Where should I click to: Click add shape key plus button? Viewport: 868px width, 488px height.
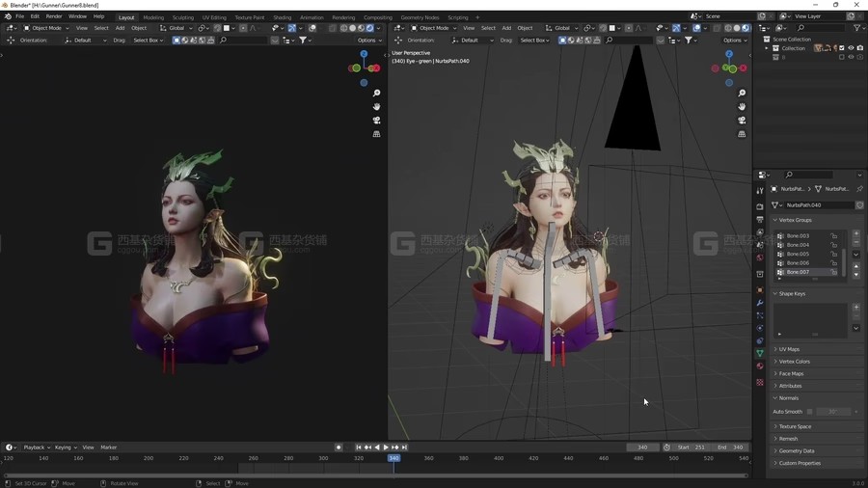click(856, 307)
